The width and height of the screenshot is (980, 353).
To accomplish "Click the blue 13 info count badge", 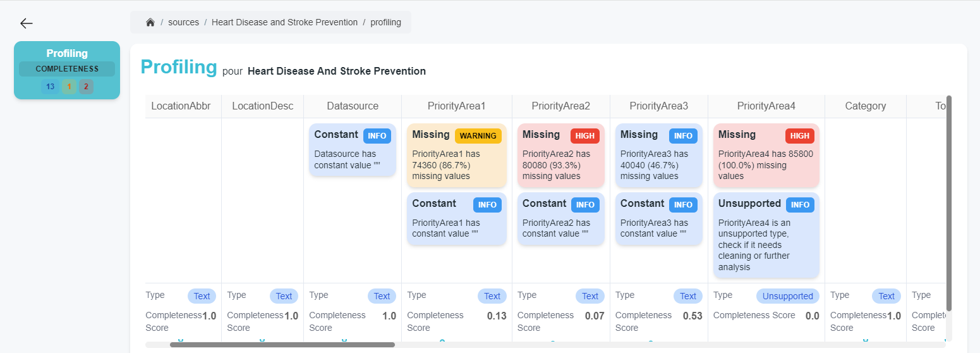I will [50, 87].
